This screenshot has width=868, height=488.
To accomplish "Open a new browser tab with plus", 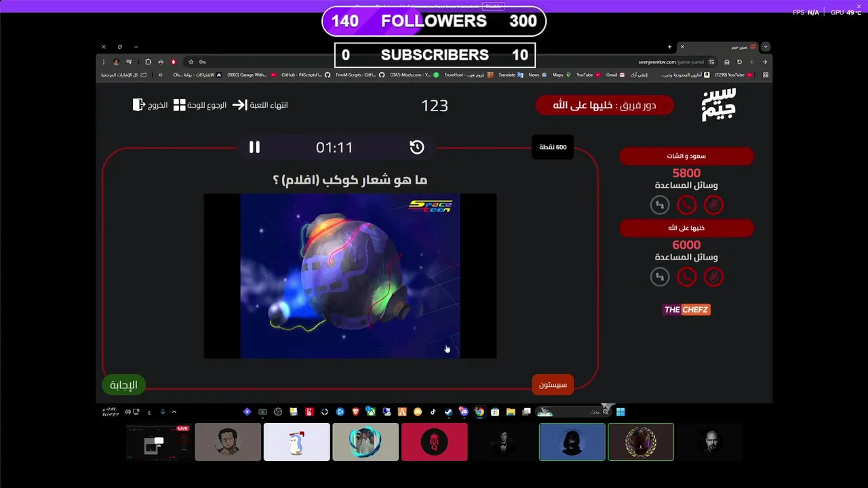I will pyautogui.click(x=669, y=47).
